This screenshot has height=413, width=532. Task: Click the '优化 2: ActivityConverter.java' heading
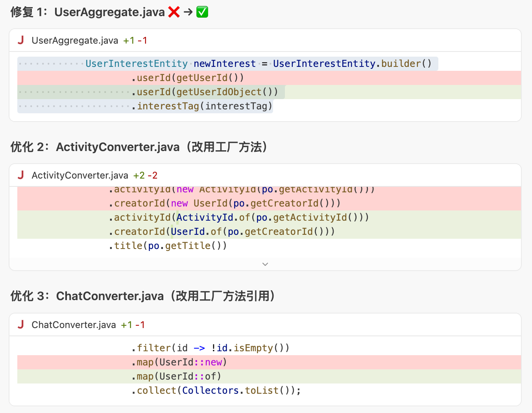coord(139,147)
